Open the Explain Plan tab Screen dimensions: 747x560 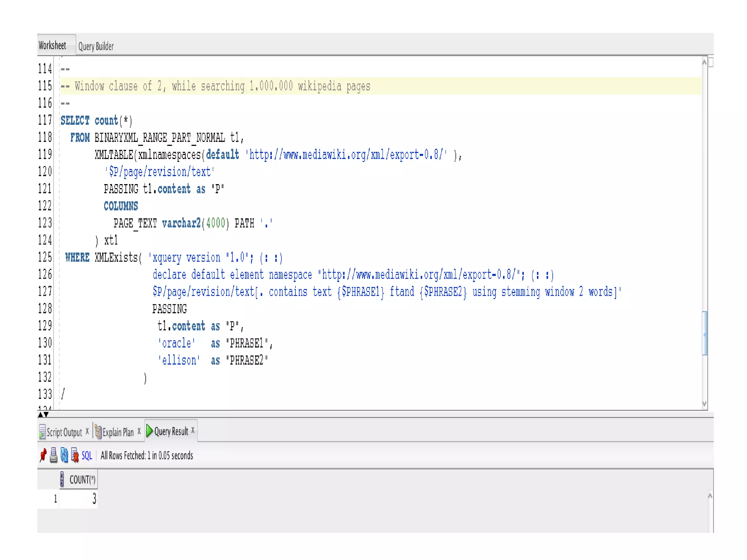pyautogui.click(x=118, y=432)
